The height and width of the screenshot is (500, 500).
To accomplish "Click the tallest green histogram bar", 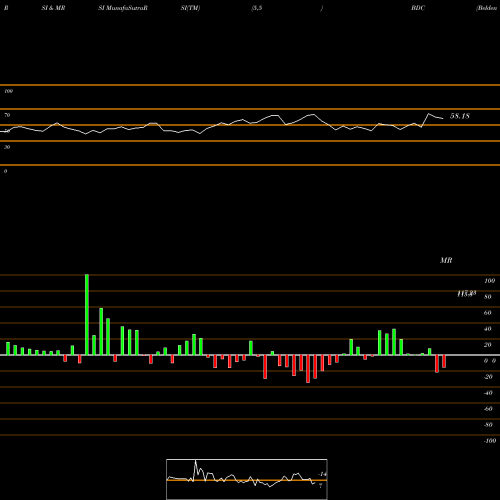I will 87,315.
